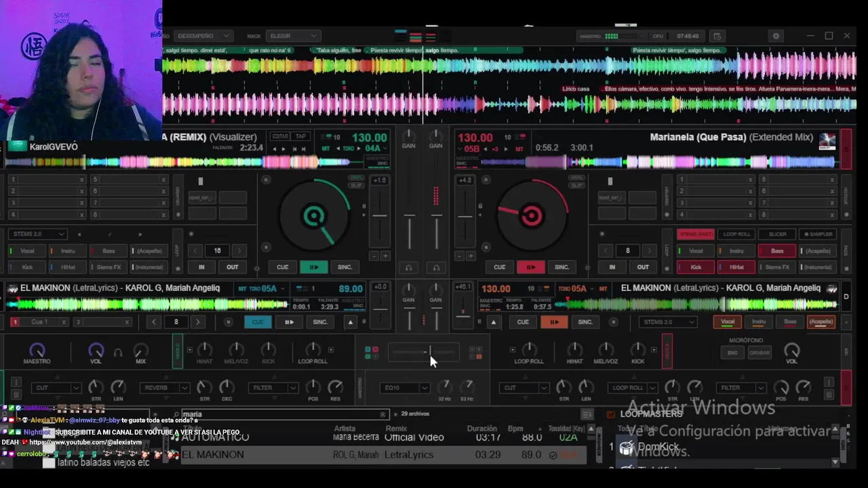Open the EDITAR beat editor tab
This screenshot has width=868, height=488.
[x=280, y=136]
